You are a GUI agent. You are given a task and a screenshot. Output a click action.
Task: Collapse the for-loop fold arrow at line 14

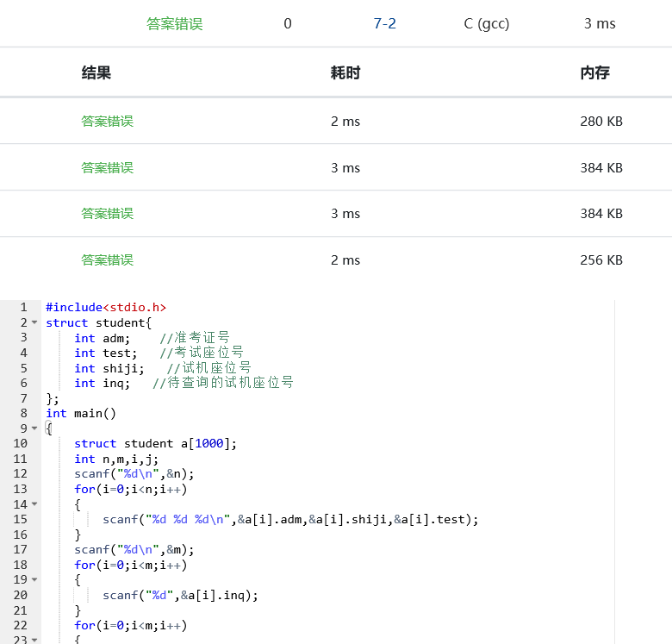click(34, 504)
